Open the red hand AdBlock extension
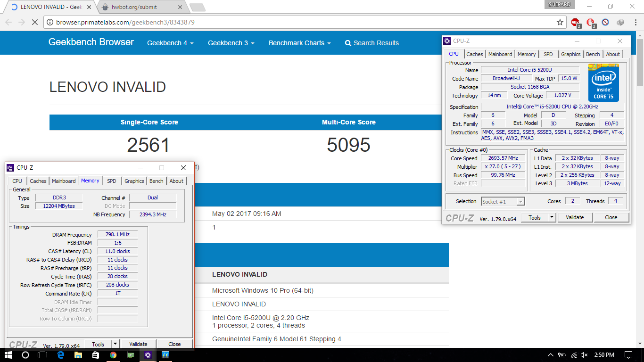The width and height of the screenshot is (644, 362). tap(591, 22)
